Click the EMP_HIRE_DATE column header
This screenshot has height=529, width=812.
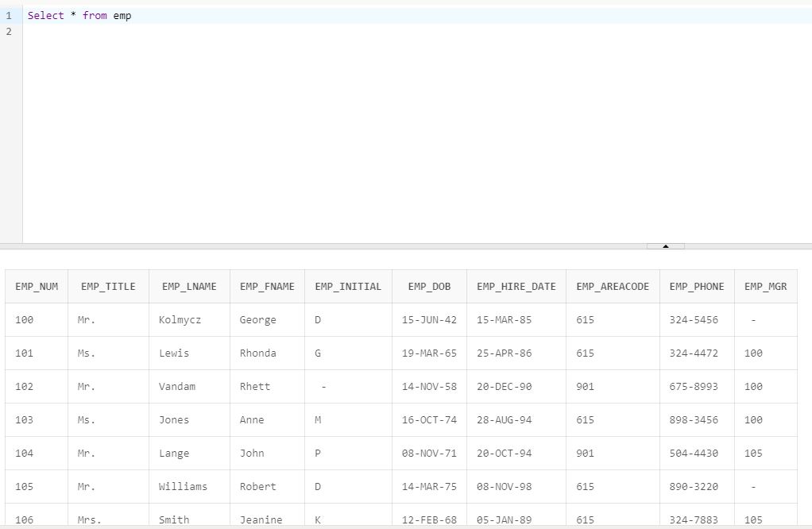coord(516,286)
